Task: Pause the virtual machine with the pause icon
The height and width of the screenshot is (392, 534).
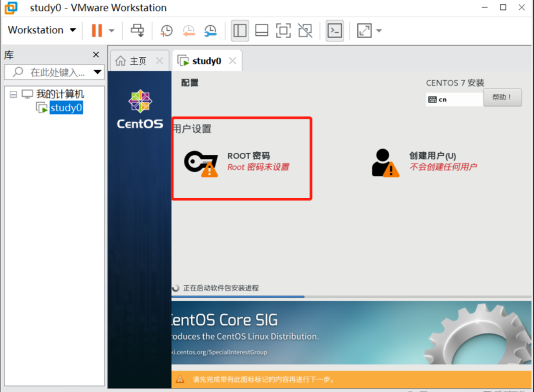Action: click(x=97, y=31)
